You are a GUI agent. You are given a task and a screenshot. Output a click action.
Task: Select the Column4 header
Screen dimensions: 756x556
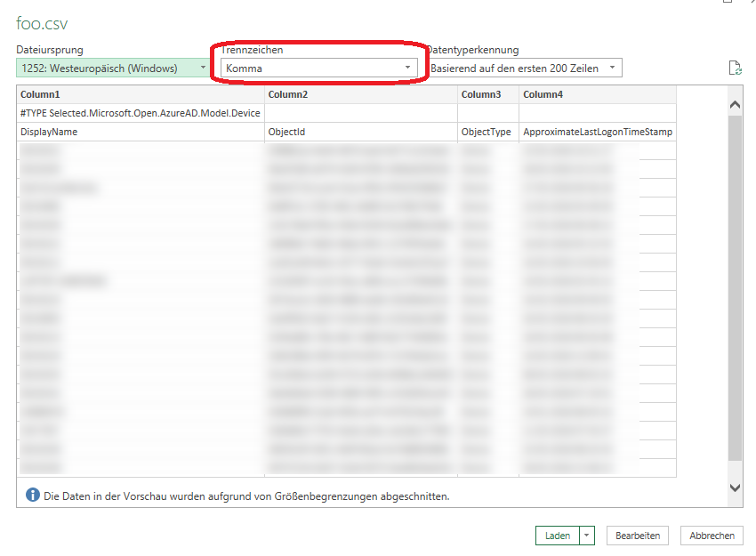point(597,94)
